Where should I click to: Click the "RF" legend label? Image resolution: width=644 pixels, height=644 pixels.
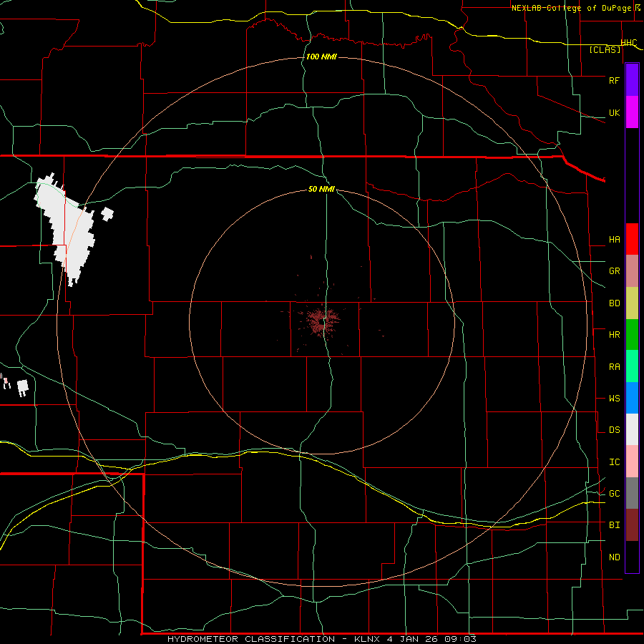click(x=614, y=80)
